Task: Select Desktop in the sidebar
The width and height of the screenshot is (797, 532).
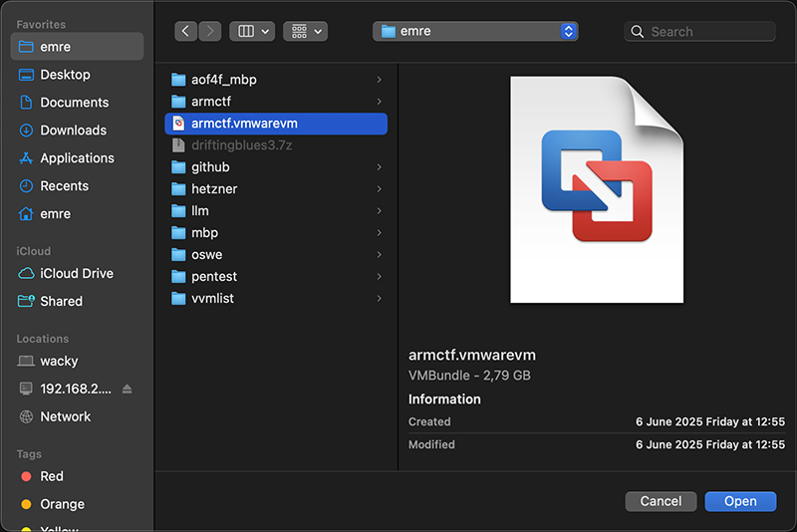Action: click(x=65, y=75)
